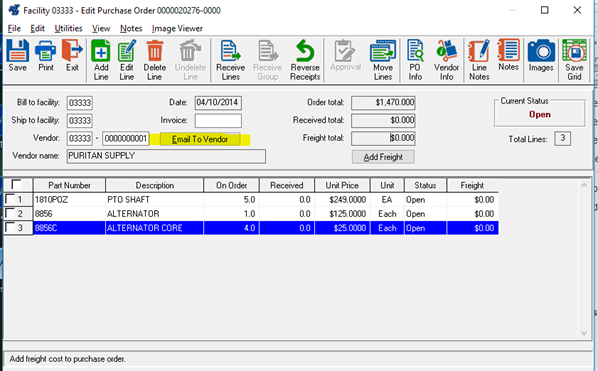This screenshot has height=371, width=598.
Task: Click Receive Lines icon
Action: point(230,60)
